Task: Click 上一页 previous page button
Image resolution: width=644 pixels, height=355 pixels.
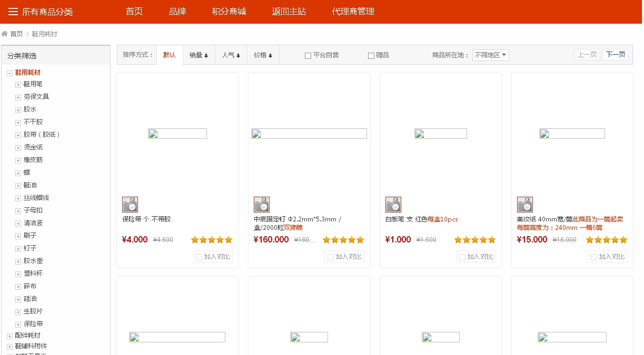Action: point(587,55)
